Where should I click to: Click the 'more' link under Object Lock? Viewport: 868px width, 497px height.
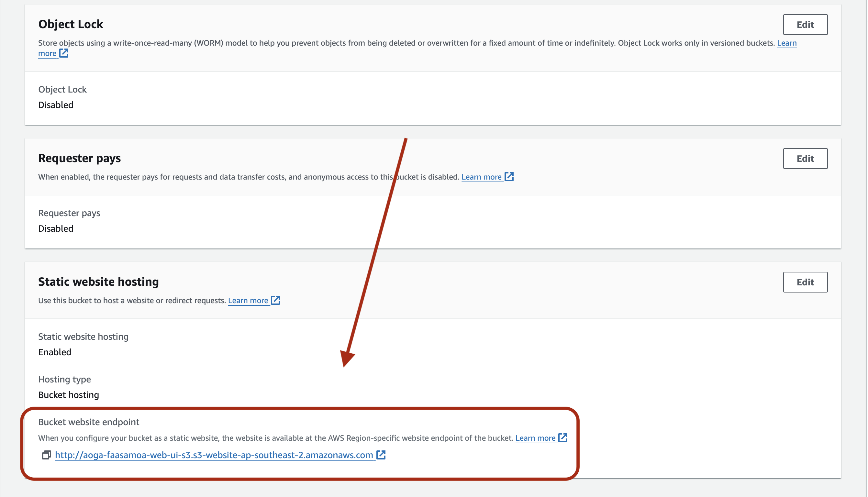(x=47, y=53)
